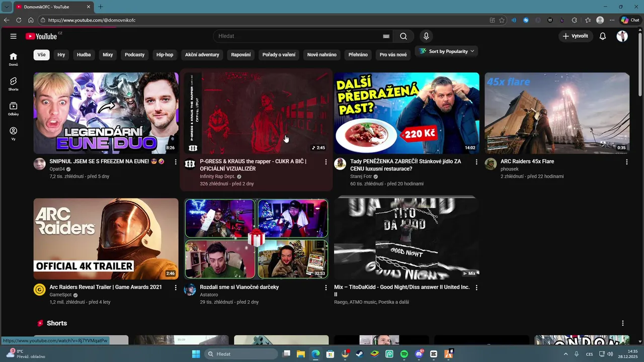Open Sort by Popularity dropdown
Image resolution: width=644 pixels, height=362 pixels.
coord(447,51)
